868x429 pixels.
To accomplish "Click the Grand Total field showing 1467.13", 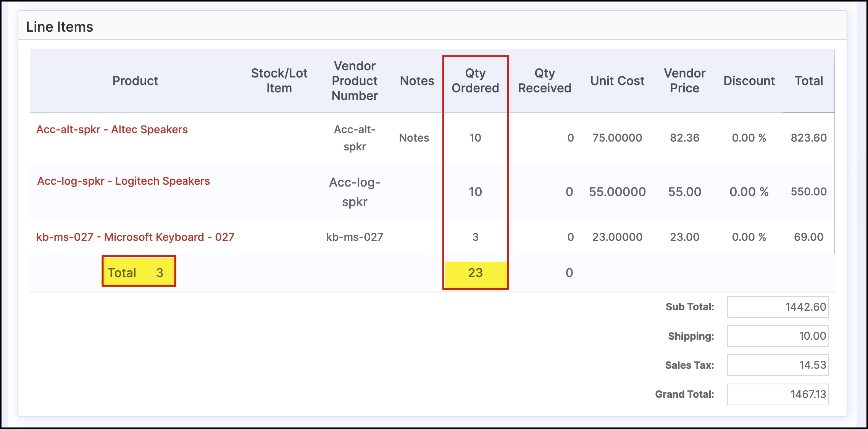I will coord(778,394).
